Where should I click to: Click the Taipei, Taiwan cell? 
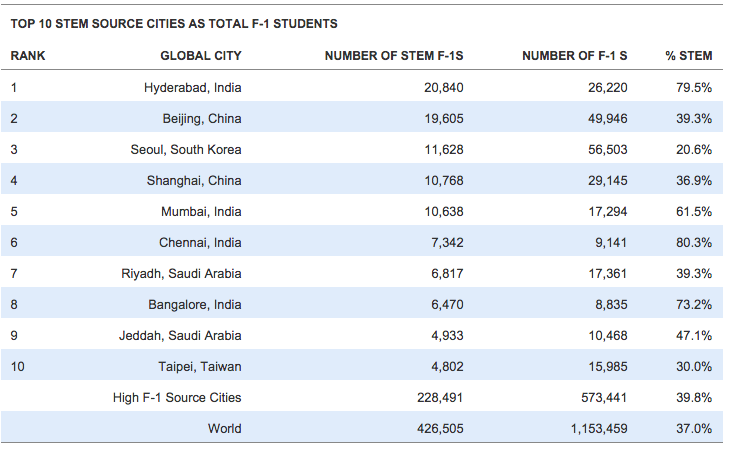[200, 367]
